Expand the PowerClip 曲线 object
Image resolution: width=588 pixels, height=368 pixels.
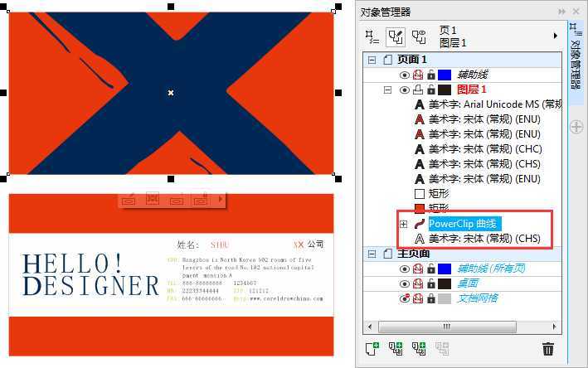tap(404, 224)
